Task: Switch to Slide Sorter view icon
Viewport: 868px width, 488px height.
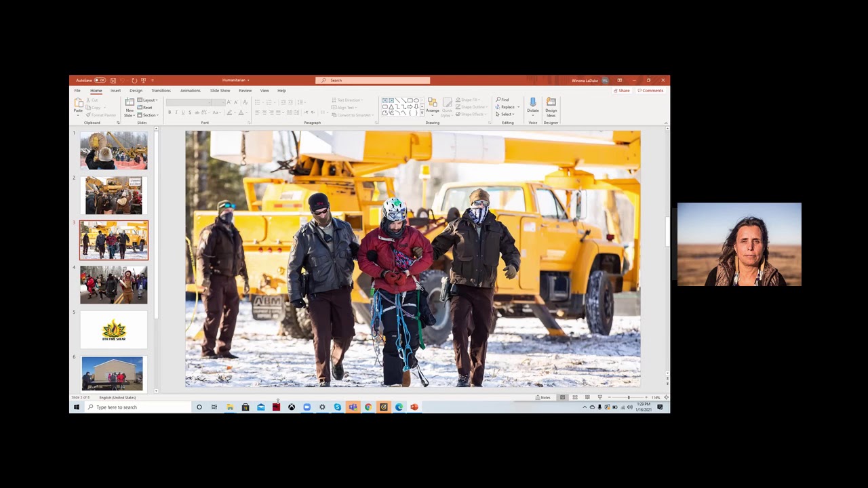Action: coord(575,397)
